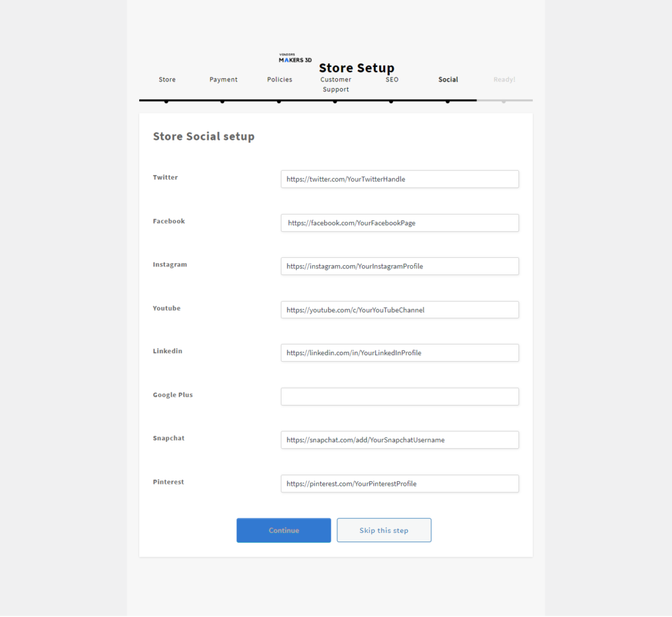Select the Ready! final step

tap(504, 79)
